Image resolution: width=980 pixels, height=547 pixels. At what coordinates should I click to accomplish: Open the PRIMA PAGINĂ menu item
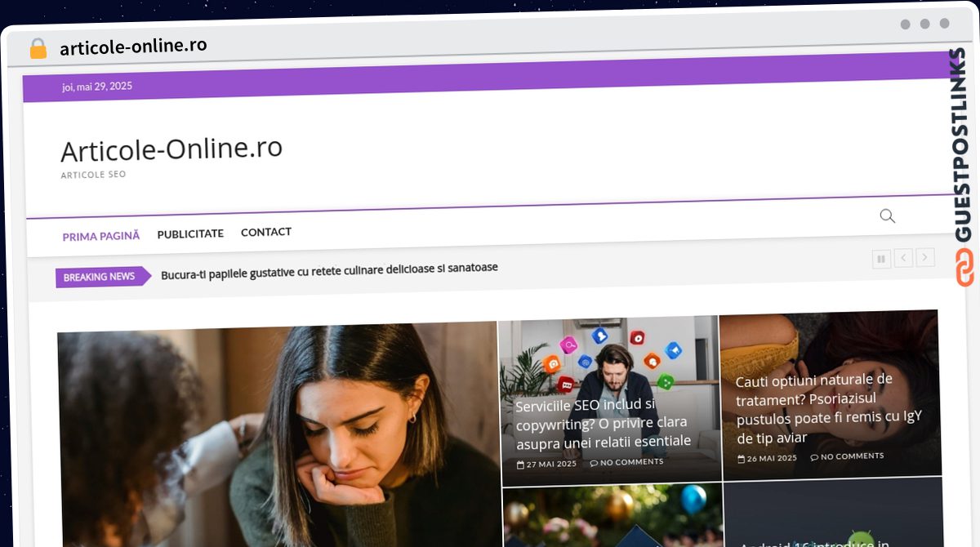pos(100,235)
